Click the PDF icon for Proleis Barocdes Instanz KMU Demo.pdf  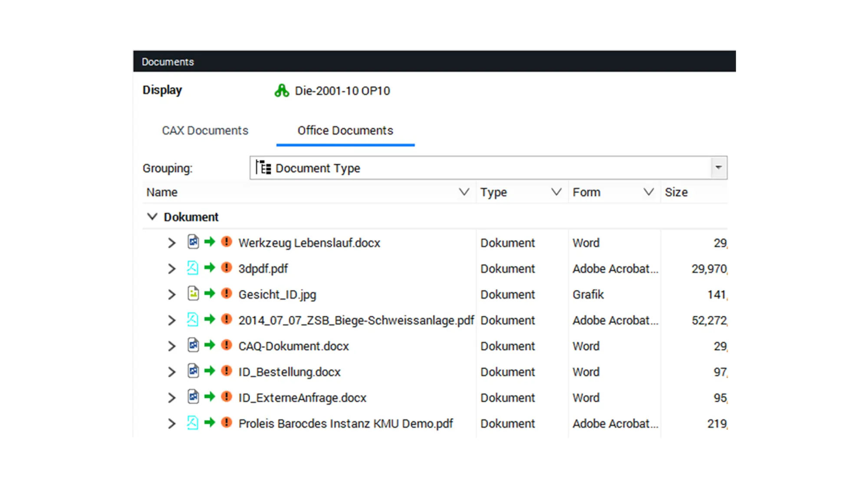(193, 422)
